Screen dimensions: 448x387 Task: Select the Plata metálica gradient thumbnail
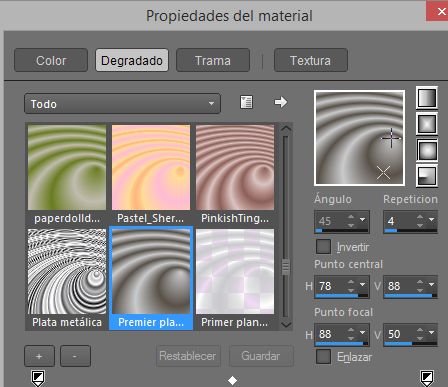67,271
